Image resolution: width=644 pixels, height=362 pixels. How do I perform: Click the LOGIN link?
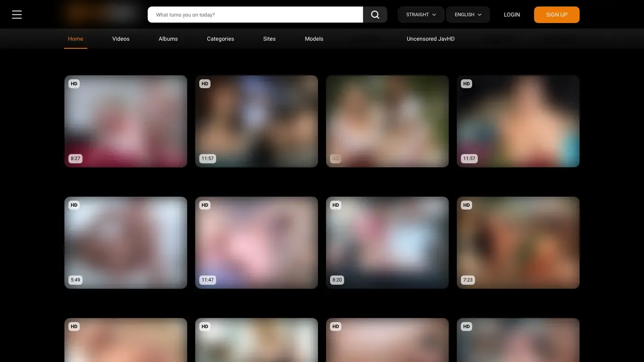512,15
